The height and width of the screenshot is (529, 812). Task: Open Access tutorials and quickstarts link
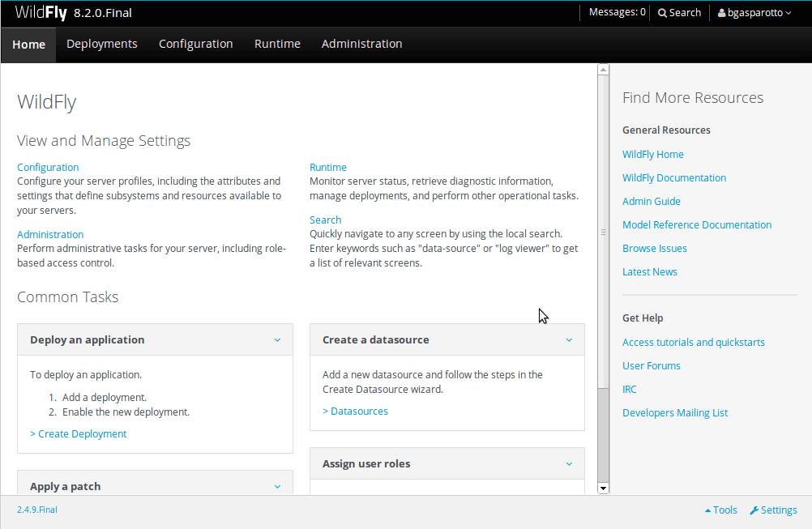(693, 342)
